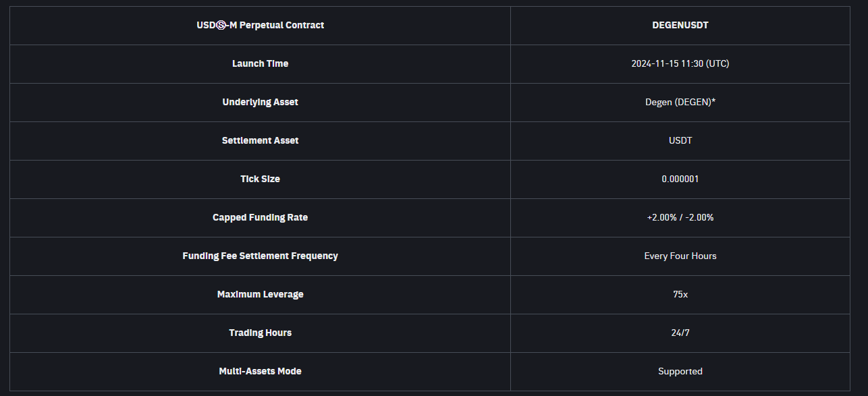868x396 pixels.
Task: Click the Launch Time label
Action: (x=260, y=63)
